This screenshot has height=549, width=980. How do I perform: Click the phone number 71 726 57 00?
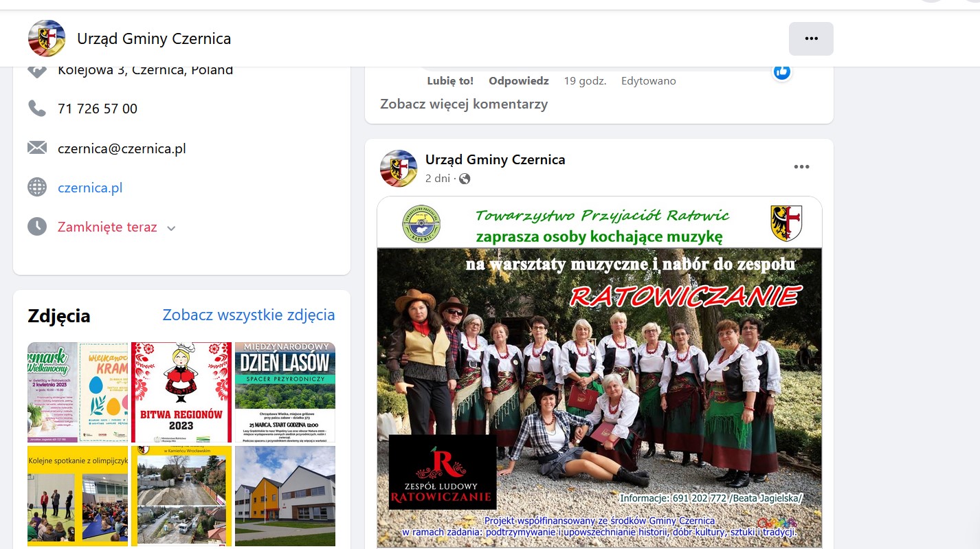(x=98, y=109)
